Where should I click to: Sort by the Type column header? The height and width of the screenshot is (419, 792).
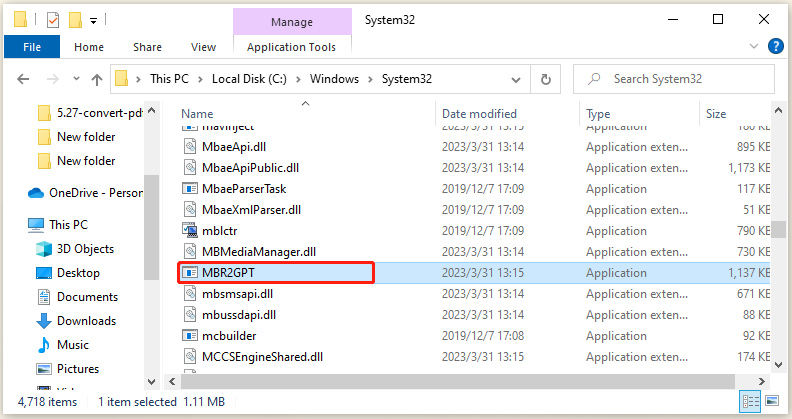(x=598, y=114)
